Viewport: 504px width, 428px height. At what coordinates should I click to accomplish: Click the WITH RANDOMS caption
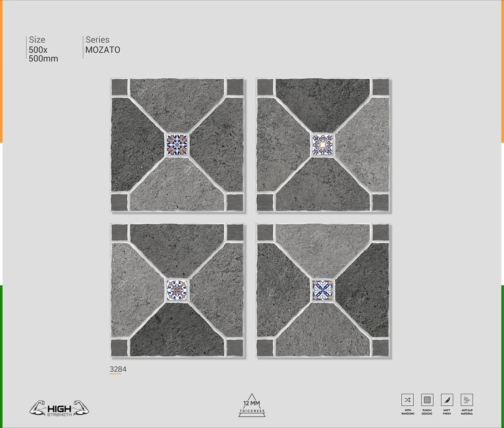point(408,412)
